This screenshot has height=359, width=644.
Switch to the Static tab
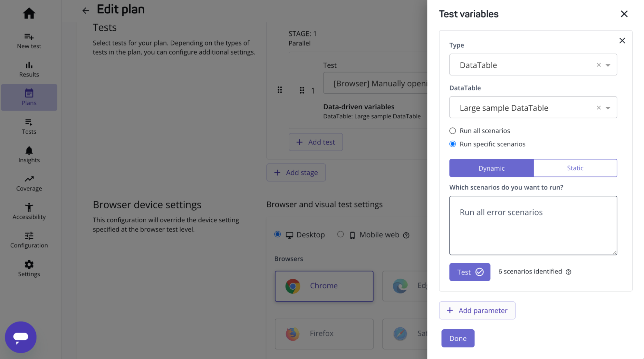575,168
